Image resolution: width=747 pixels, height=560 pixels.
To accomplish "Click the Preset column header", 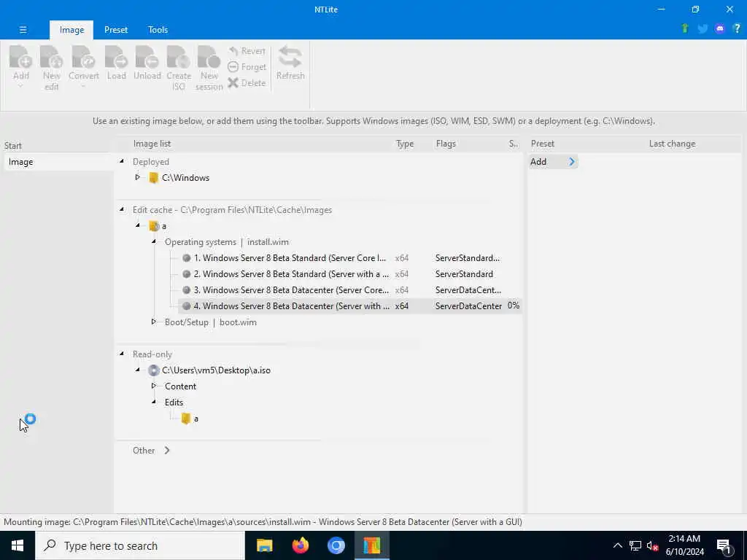I will (x=543, y=144).
